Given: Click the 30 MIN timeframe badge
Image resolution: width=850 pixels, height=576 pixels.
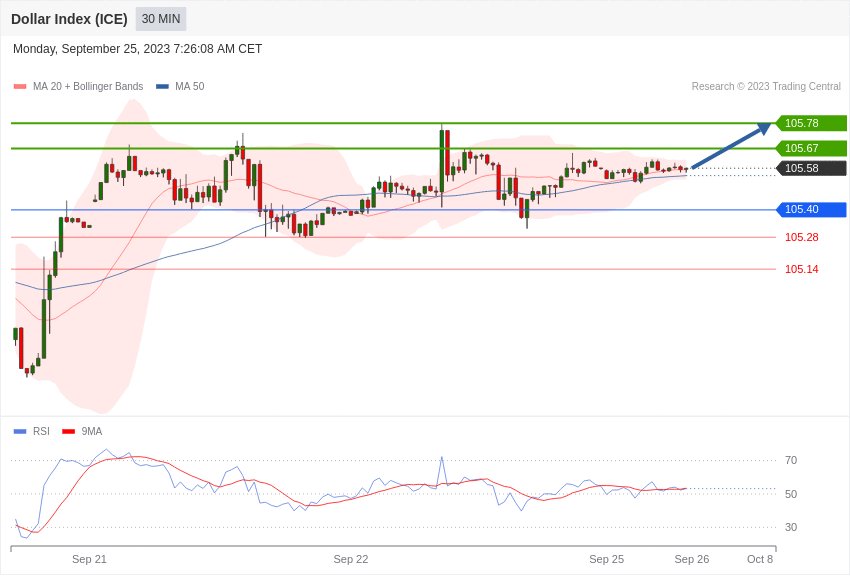Looking at the screenshot, I should pyautogui.click(x=161, y=19).
